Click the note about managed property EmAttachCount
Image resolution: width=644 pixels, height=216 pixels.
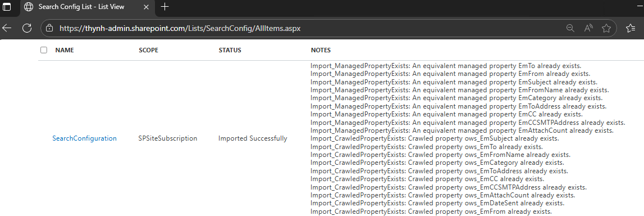click(x=462, y=130)
